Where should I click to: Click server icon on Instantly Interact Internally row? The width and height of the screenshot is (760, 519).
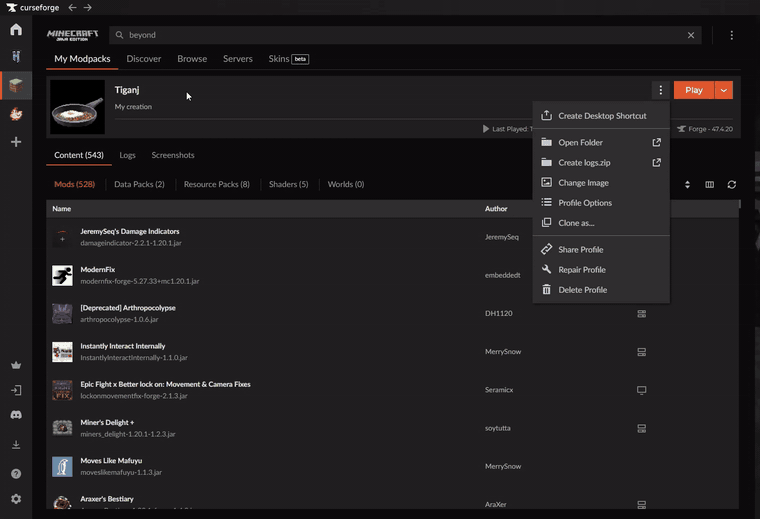[x=641, y=352]
